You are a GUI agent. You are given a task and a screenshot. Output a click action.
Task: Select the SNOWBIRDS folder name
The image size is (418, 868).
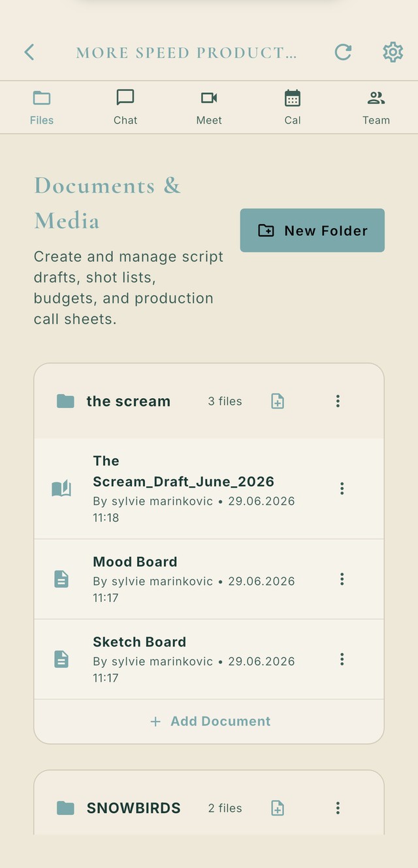[x=134, y=809]
